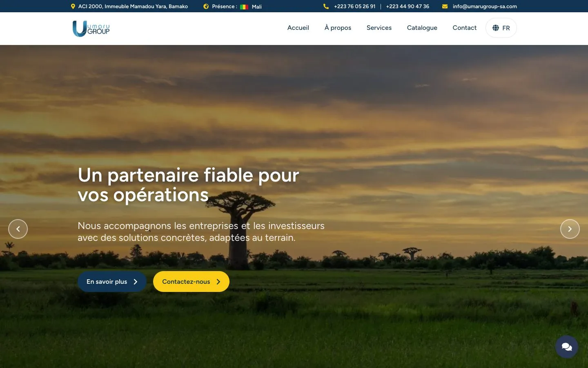Screen dimensions: 588x368
Task: Open the Contact page
Action: click(465, 28)
